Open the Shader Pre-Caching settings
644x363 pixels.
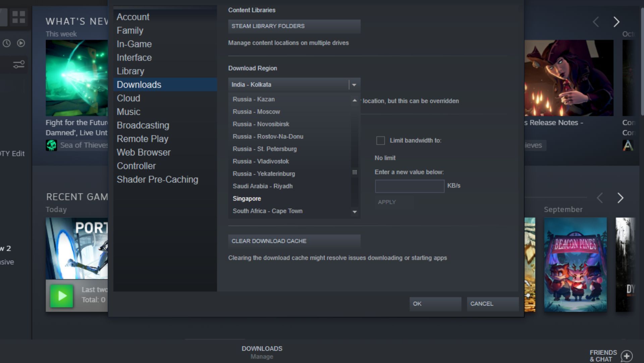click(x=157, y=179)
